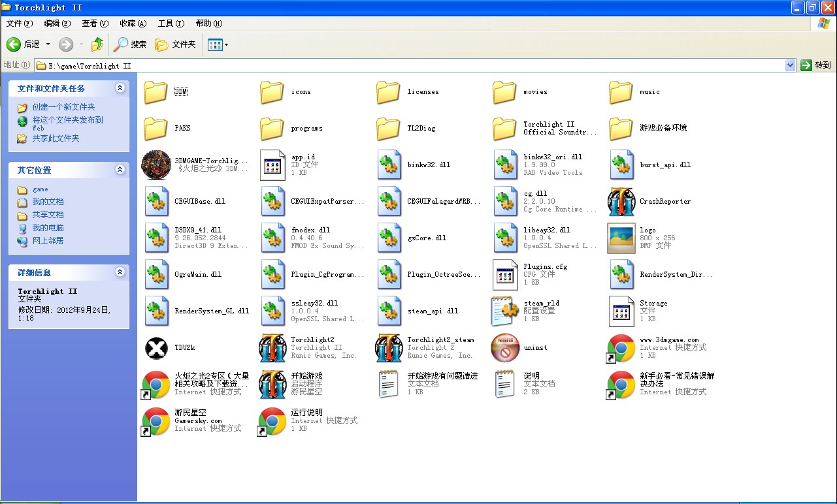Viewport: 837px width, 504px height.
Task: Open the 编辑 (Edit) menu
Action: [x=57, y=24]
